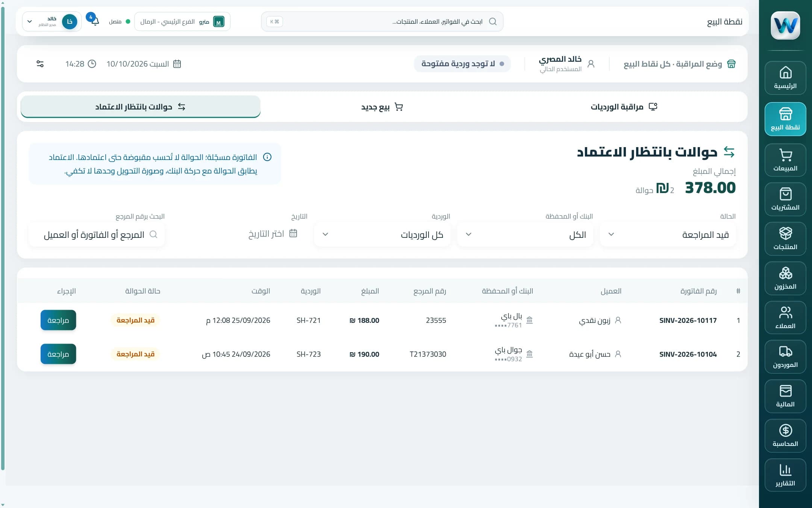Screen dimensions: 812x508
Task: Click the info icon in notice box
Action: click(x=267, y=157)
